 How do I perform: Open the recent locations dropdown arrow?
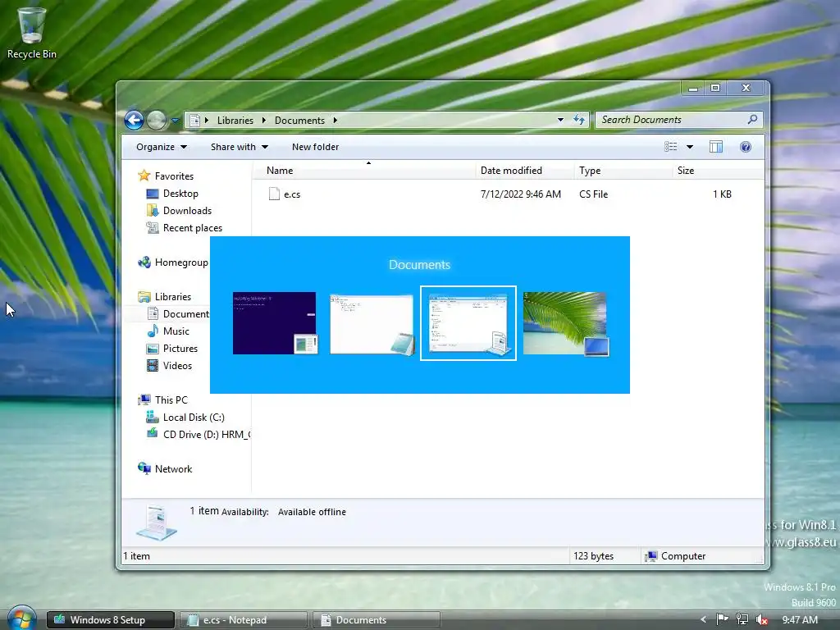click(176, 121)
